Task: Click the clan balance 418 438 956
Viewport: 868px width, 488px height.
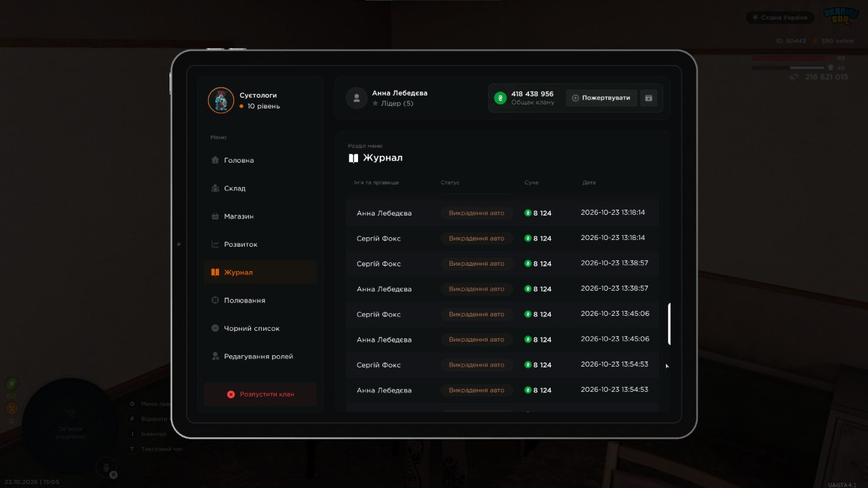Action: 532,94
